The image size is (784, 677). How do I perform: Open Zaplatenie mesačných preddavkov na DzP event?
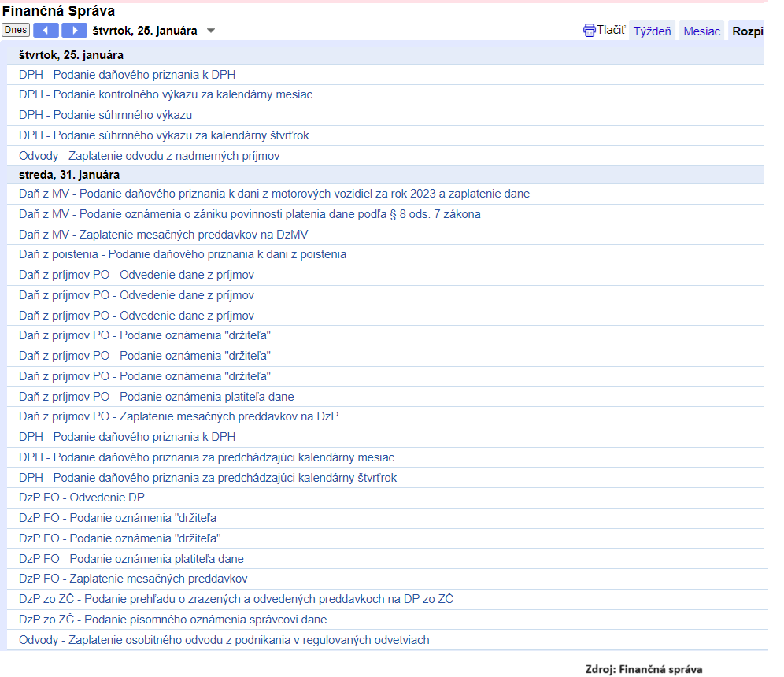[179, 416]
